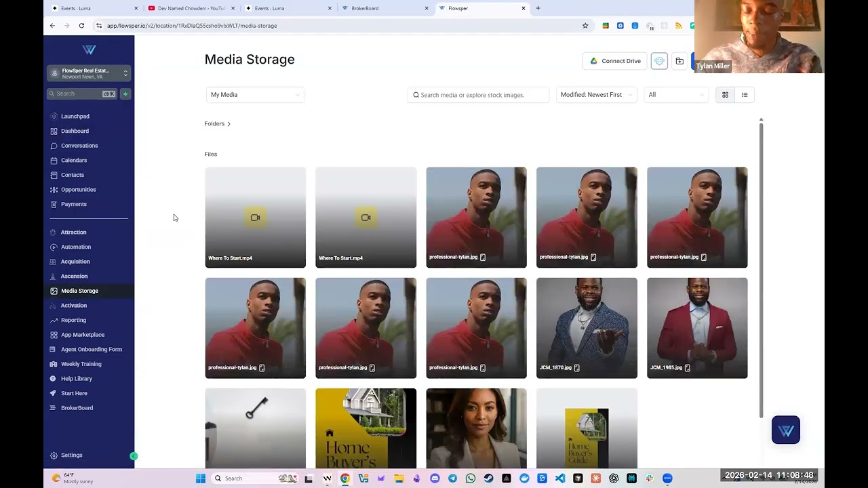The width and height of the screenshot is (868, 488).
Task: Switch to list view
Action: click(x=745, y=95)
